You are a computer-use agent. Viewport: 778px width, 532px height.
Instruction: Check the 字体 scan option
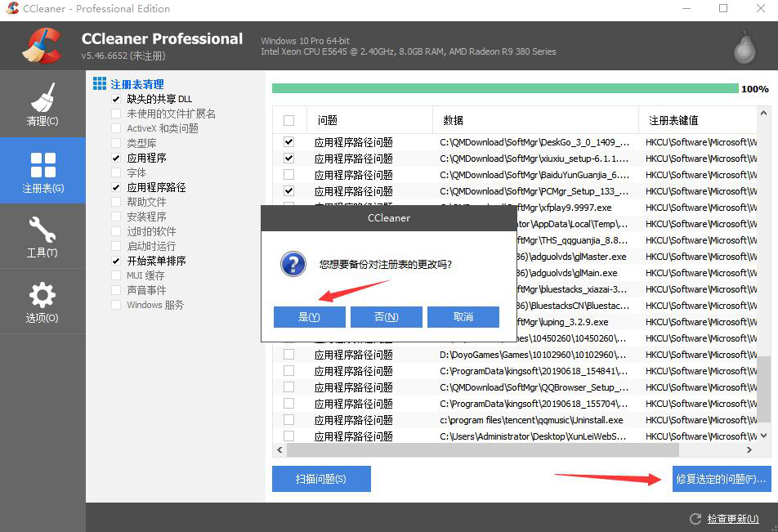[115, 172]
